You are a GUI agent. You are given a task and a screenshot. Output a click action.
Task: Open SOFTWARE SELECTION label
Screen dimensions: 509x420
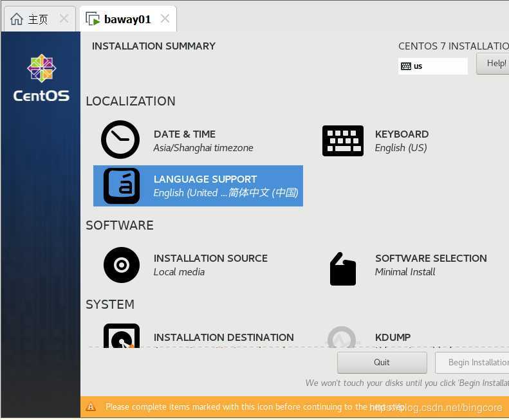tap(430, 259)
